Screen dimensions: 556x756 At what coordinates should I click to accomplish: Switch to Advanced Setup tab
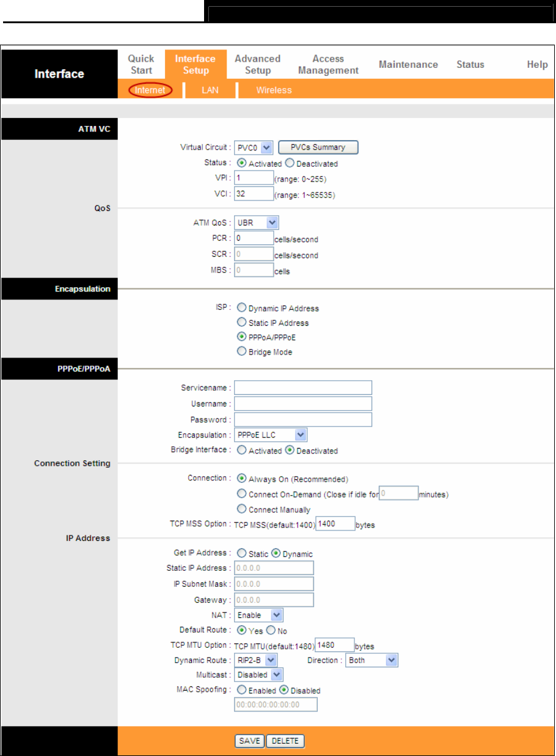pyautogui.click(x=257, y=64)
